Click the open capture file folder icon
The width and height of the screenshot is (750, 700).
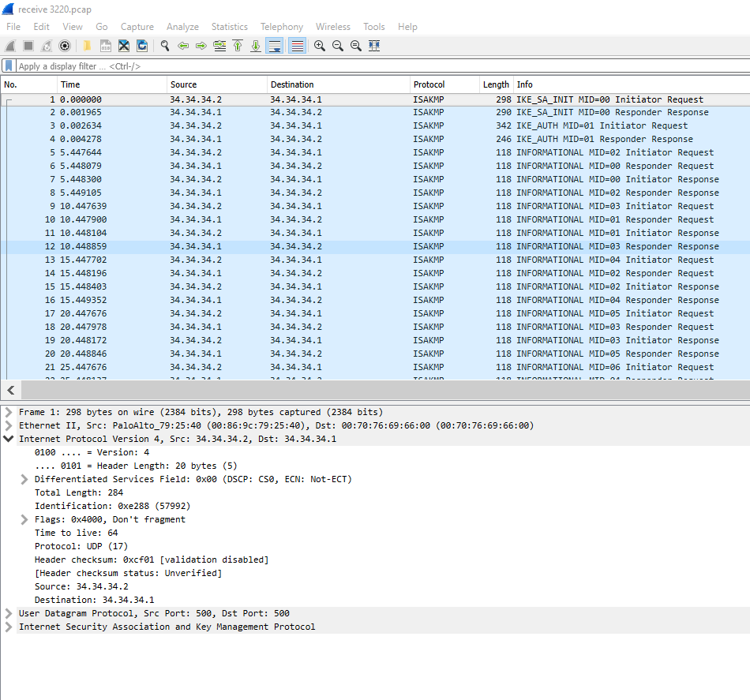[86, 46]
